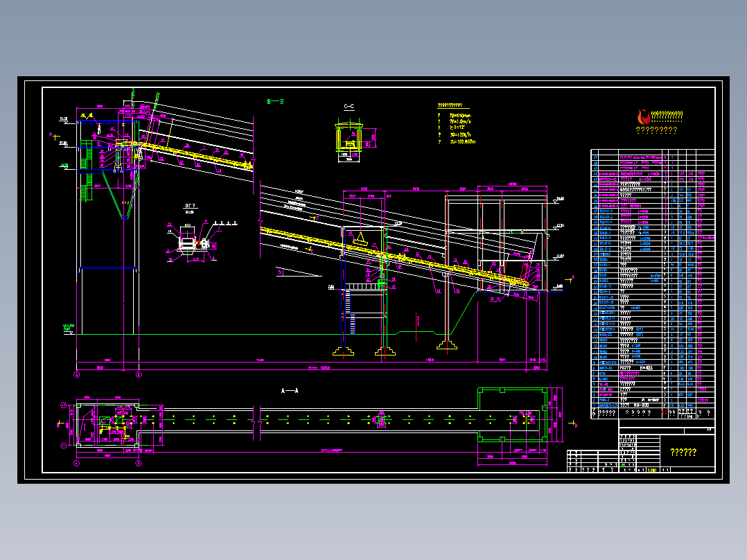The width and height of the screenshot is (747, 560).
Task: Click the yellow parameter line ending 650mm
Action: click(x=454, y=115)
